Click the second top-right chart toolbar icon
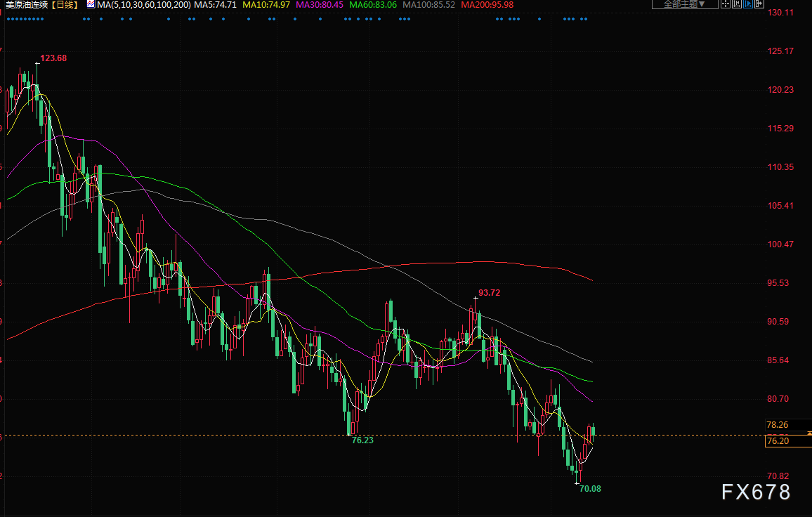Image resolution: width=812 pixels, height=517 pixels. click(737, 4)
